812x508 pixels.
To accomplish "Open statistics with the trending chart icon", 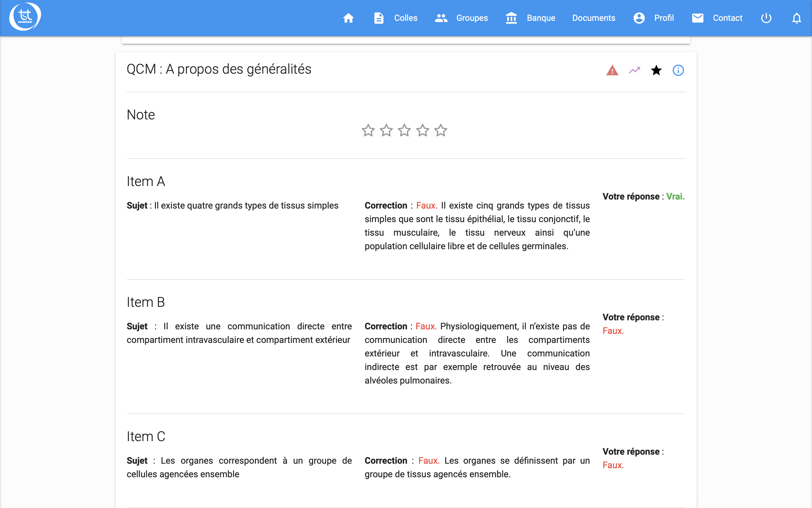I will [x=634, y=70].
